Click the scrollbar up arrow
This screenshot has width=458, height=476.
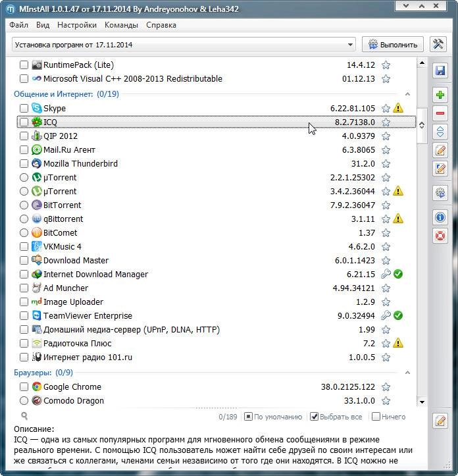coord(422,63)
